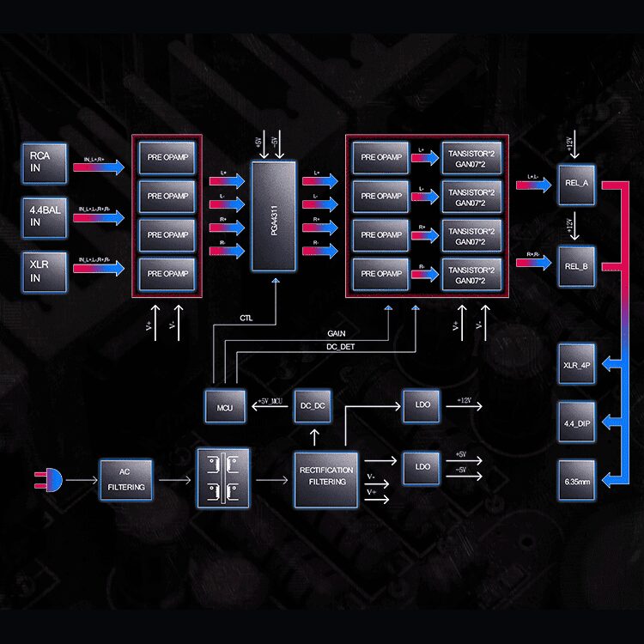Click the DC_DC converter block

click(x=313, y=406)
